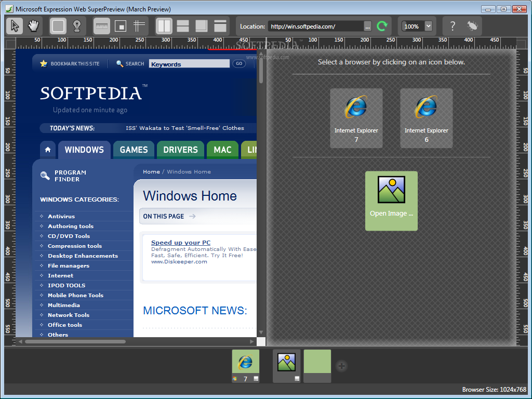Open the Antivirus category
Screen dimensions: 532x399
(x=61, y=216)
